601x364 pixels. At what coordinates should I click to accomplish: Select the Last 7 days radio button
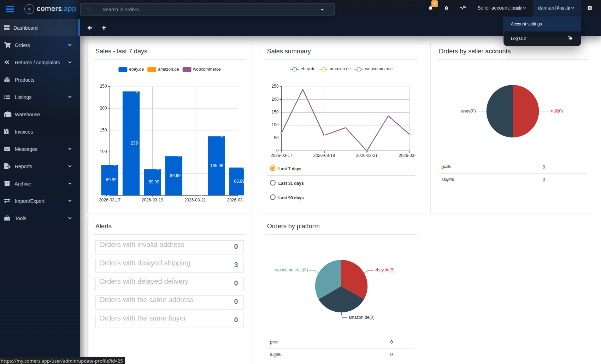point(273,169)
